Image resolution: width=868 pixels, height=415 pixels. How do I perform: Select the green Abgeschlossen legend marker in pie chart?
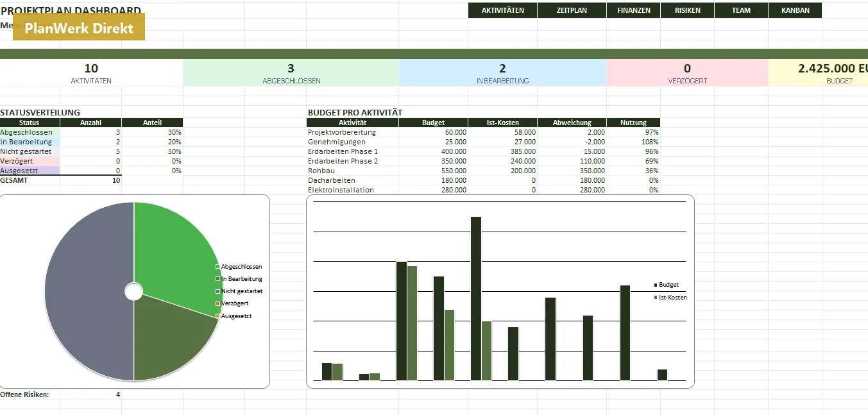click(x=217, y=267)
